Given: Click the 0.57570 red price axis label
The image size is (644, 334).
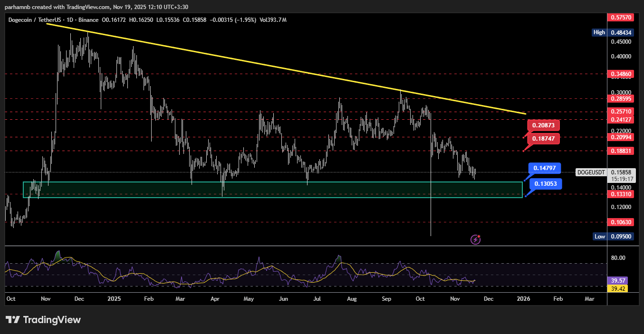Looking at the screenshot, I should click(x=621, y=17).
